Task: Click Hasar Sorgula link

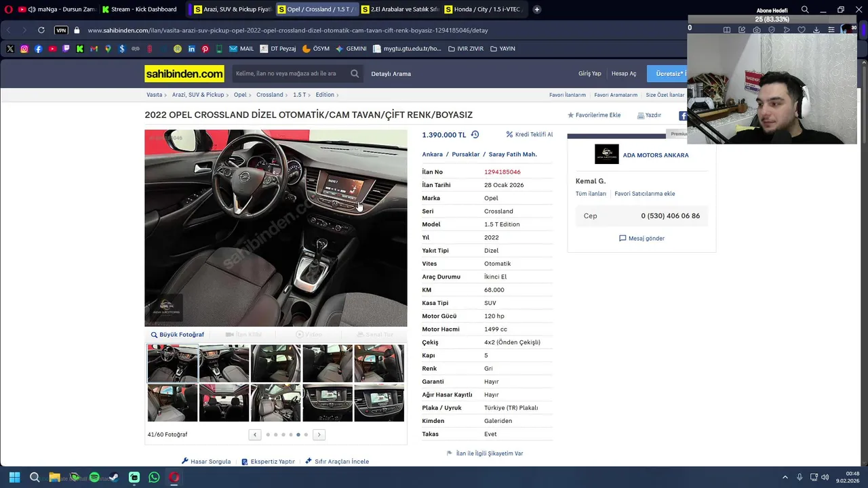Action: point(206,462)
